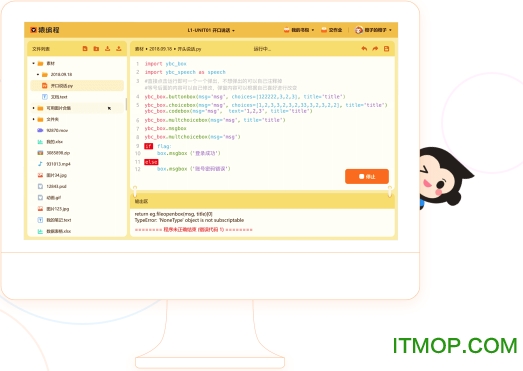The height and width of the screenshot is (371, 523).
Task: Click the app logo in the top-left corner
Action: tap(45, 30)
